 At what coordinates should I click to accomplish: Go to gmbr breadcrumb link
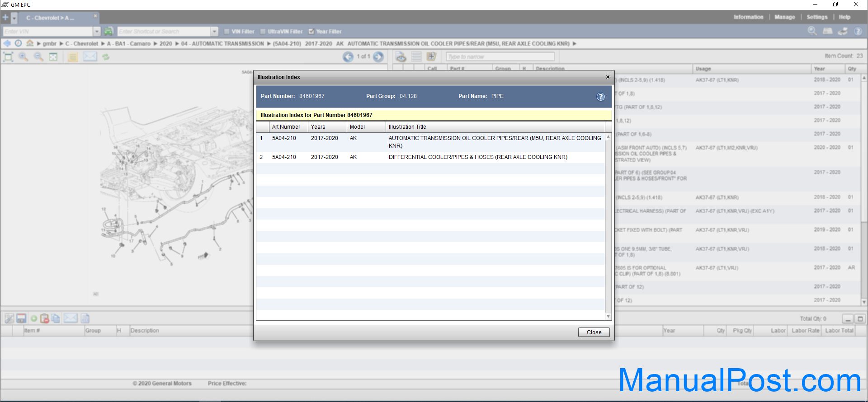coord(50,44)
